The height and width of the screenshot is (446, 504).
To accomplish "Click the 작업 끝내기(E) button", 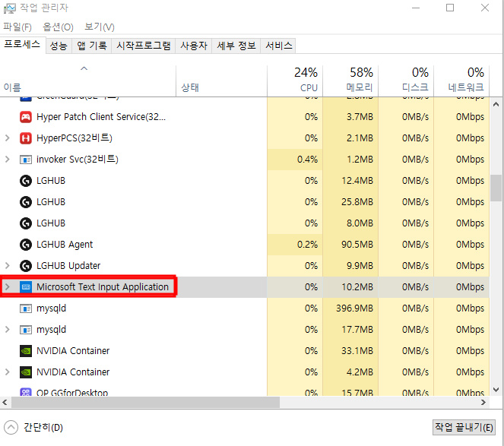I will click(x=464, y=427).
